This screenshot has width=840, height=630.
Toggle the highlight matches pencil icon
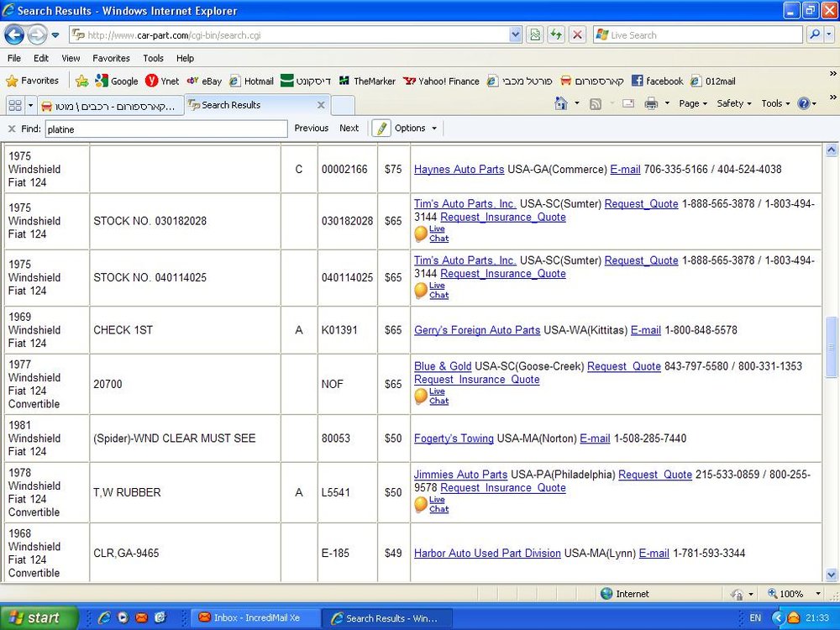[381, 129]
